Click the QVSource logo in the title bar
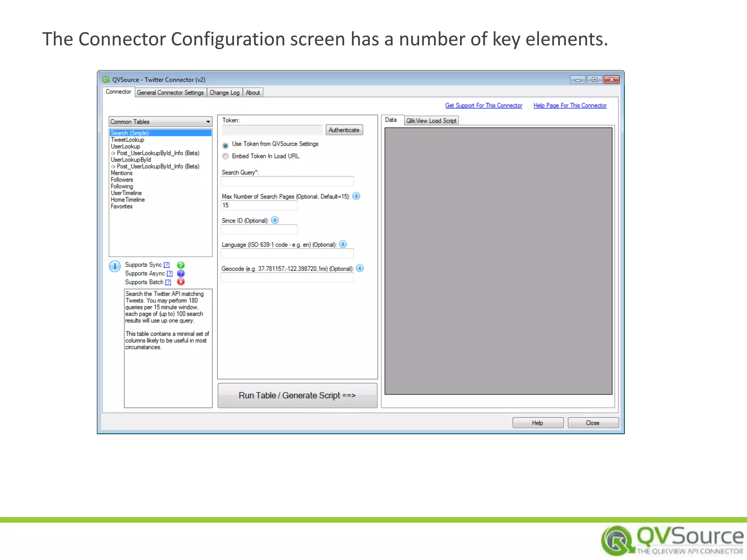Image resolution: width=747 pixels, height=560 pixels. click(106, 79)
